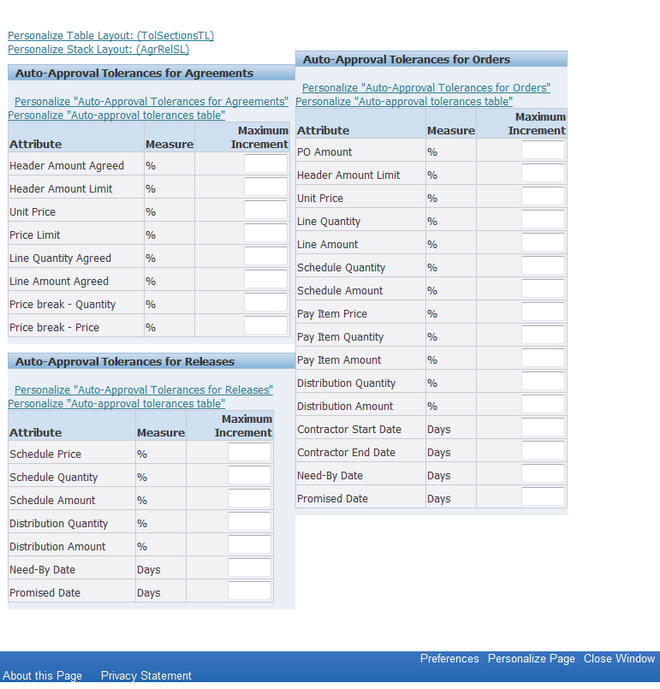660x689 pixels.
Task: Focus Pay Item Price increment field
Action: pos(543,312)
